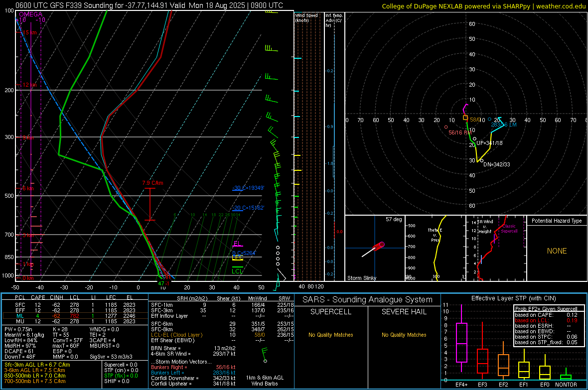Image resolution: width=588 pixels, height=390 pixels.
Task: Click the LowRH = 84% value
Action: [x=20, y=341]
